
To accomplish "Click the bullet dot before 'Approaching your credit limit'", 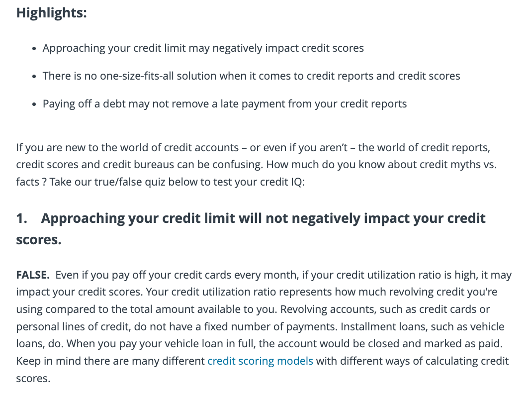I will point(33,49).
